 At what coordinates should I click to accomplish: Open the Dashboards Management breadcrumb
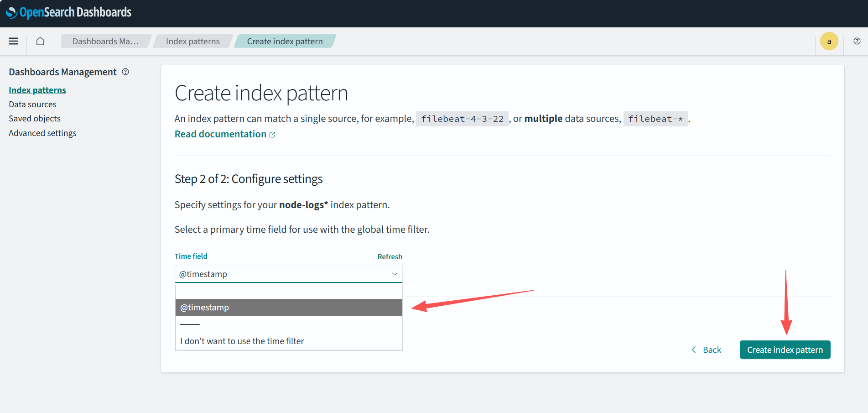click(x=105, y=41)
